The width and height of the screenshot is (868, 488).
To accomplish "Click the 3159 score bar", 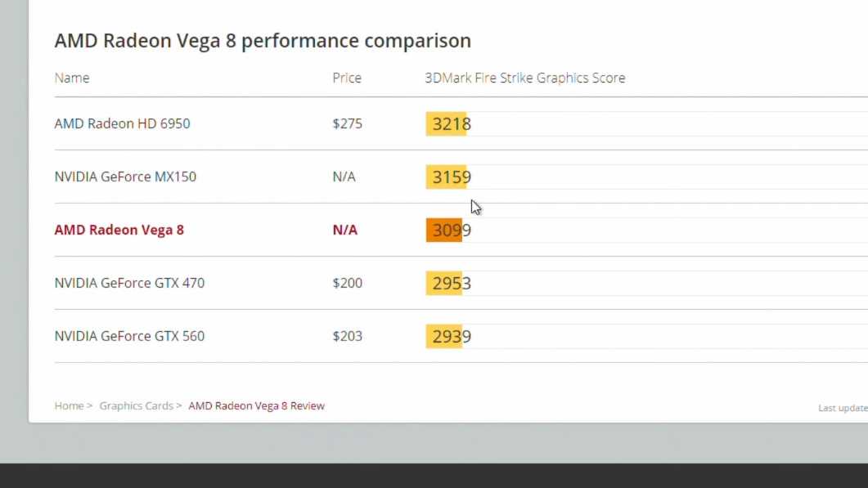I will (x=447, y=177).
